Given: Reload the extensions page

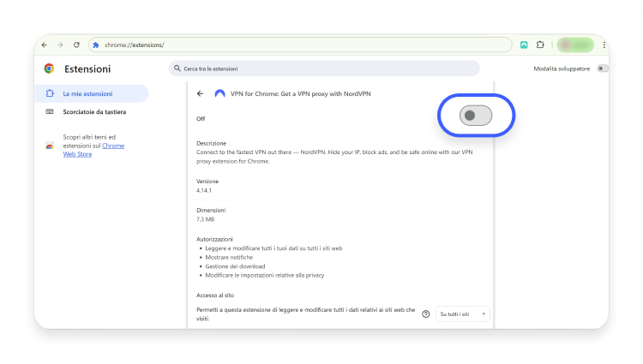Looking at the screenshot, I should [76, 45].
